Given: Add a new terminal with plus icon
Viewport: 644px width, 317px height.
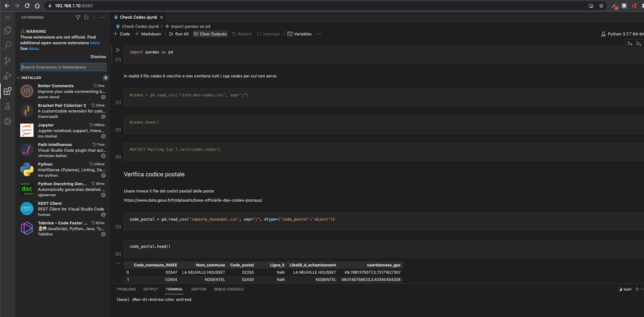Looking at the screenshot, I should [637, 289].
